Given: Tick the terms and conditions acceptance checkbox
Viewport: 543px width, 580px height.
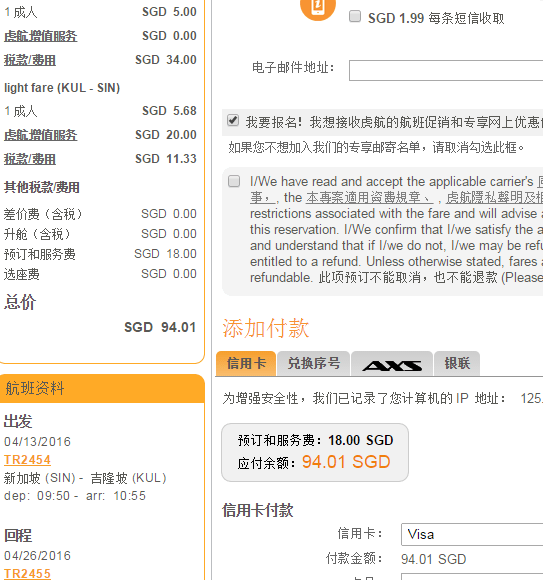Looking at the screenshot, I should coord(234,181).
